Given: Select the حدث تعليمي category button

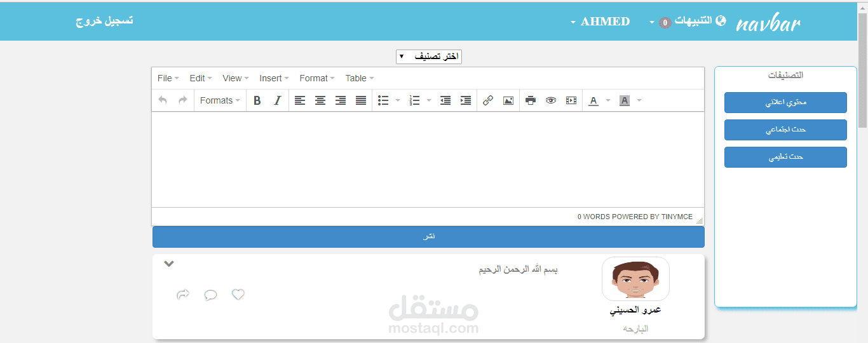Looking at the screenshot, I should [x=785, y=157].
